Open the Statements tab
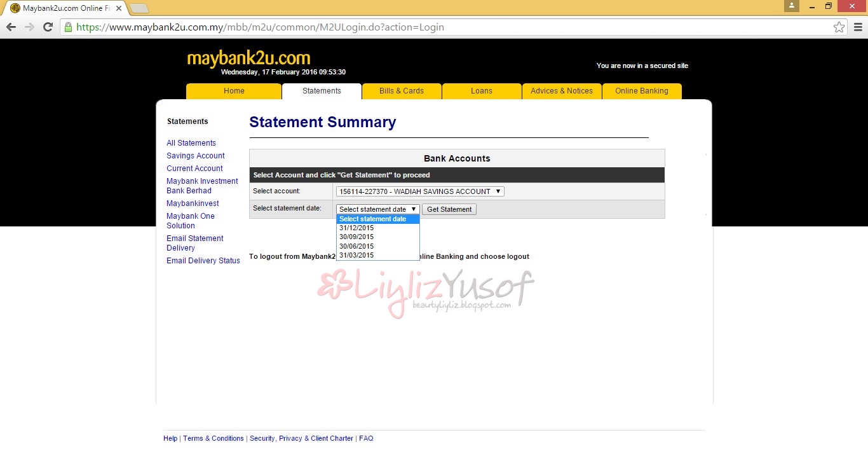868x463 pixels. (322, 91)
